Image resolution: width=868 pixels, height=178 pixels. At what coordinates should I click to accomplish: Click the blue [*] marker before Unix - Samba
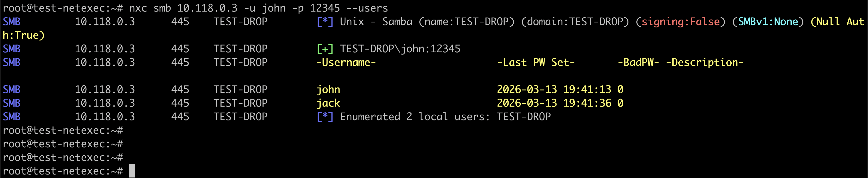tap(325, 22)
